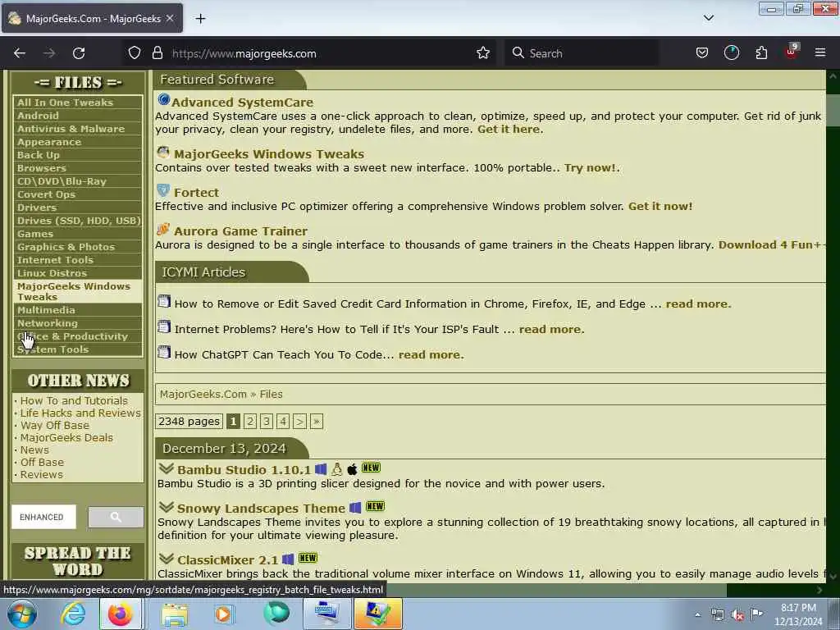The image size is (840, 630).
Task: Click the Linux penguin icon next to Bambu Studio
Action: (336, 469)
